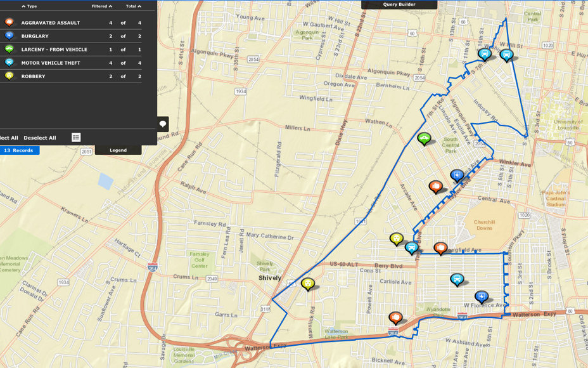This screenshot has height=368, width=588.
Task: Open the speech bubble comment icon
Action: (x=163, y=124)
